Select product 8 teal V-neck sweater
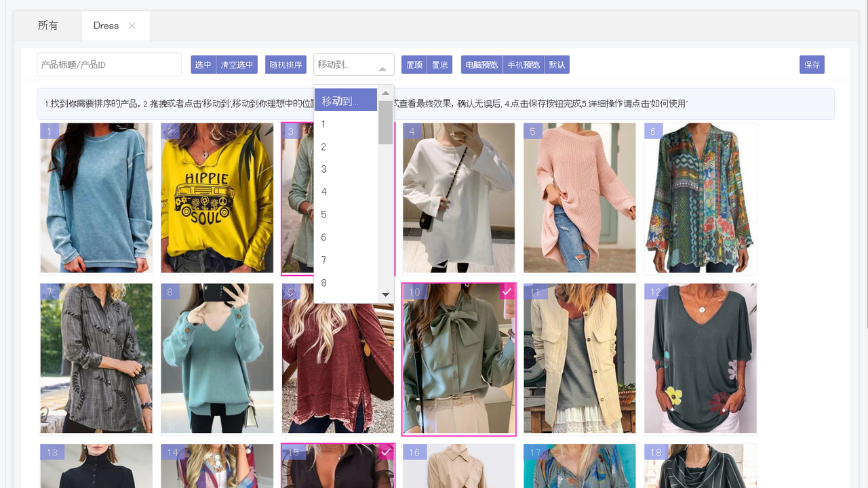 tap(217, 359)
